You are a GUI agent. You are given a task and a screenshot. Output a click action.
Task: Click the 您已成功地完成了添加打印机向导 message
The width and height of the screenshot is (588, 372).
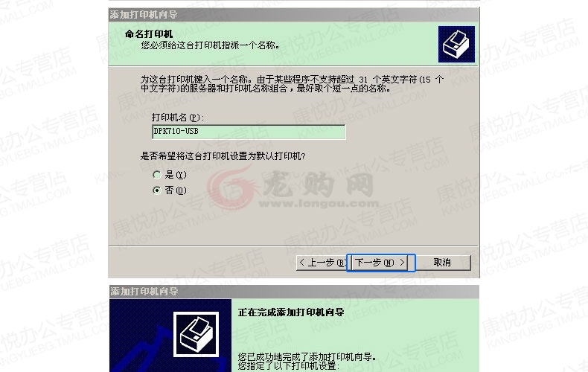click(307, 356)
